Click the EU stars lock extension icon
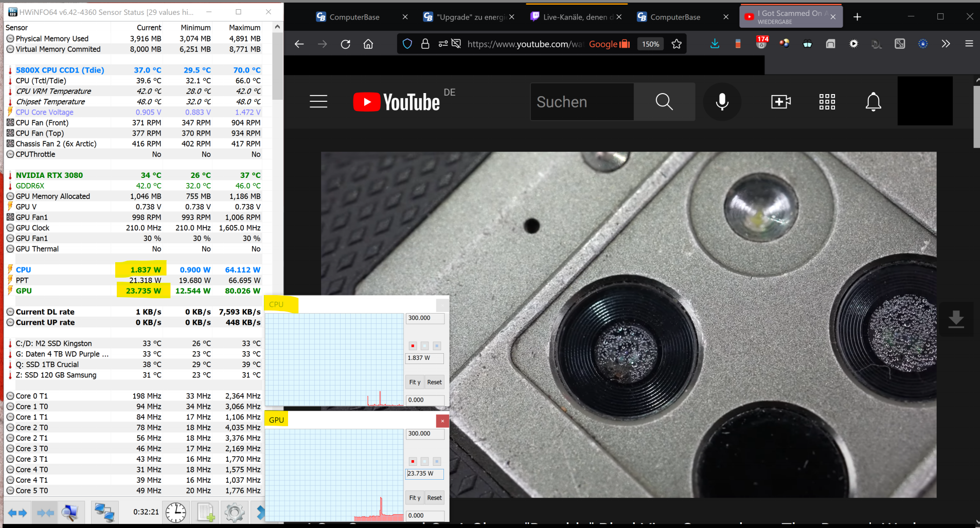The height and width of the screenshot is (528, 980). pyautogui.click(x=923, y=44)
